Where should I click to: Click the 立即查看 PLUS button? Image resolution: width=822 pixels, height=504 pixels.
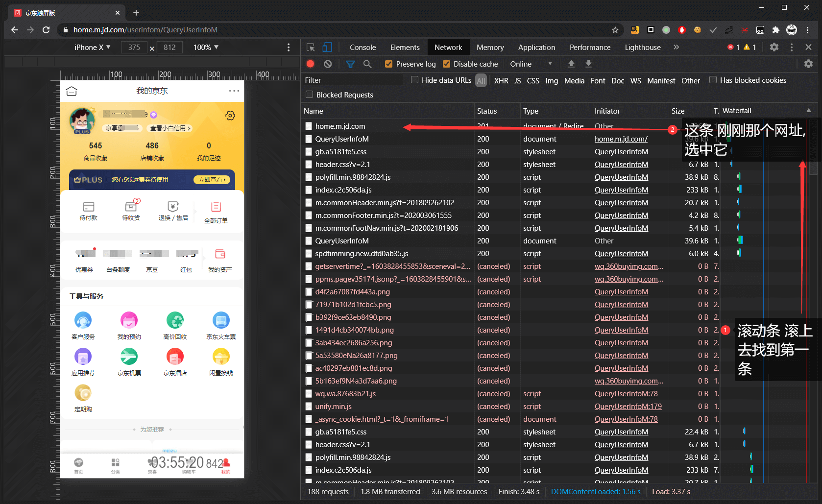click(212, 180)
